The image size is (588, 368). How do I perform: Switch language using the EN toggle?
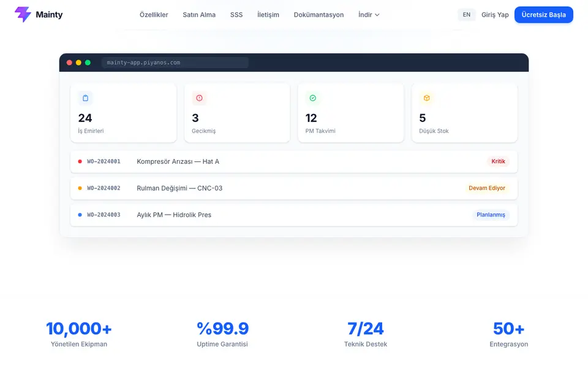point(467,15)
